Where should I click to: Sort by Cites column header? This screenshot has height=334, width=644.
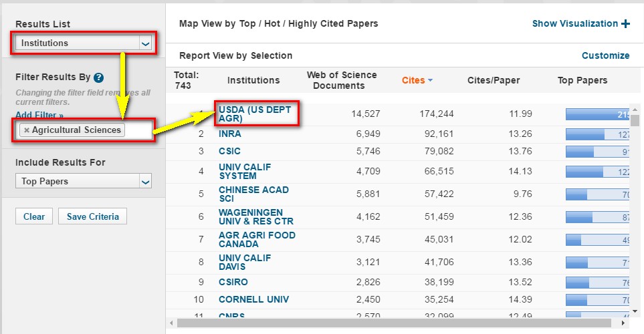(x=417, y=80)
